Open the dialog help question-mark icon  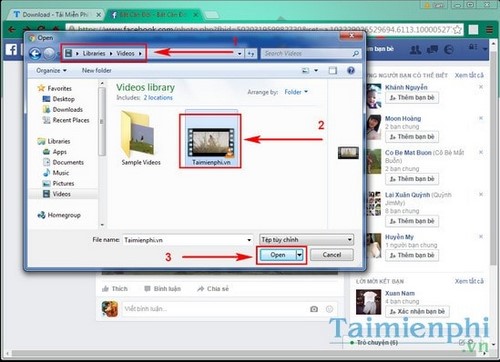click(351, 70)
